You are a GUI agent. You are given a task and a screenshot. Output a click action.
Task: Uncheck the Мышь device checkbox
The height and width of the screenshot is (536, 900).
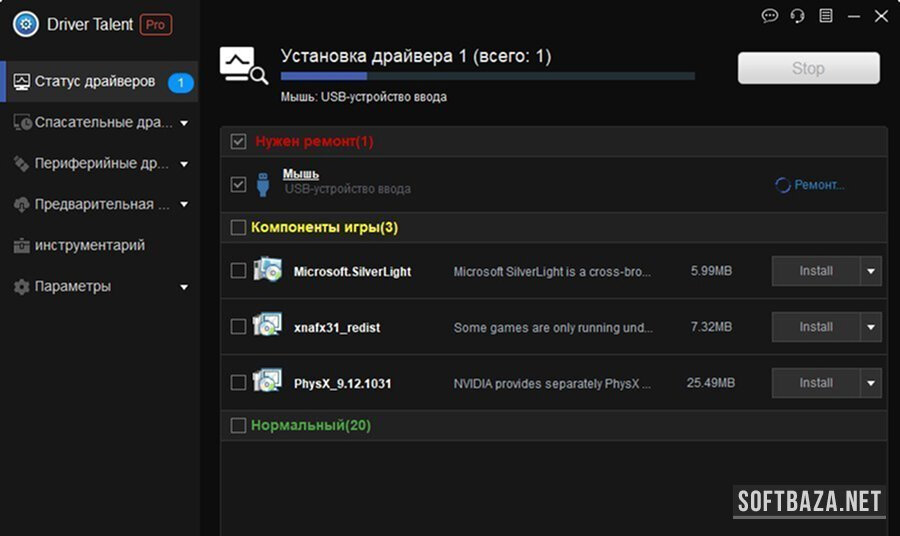click(x=238, y=184)
